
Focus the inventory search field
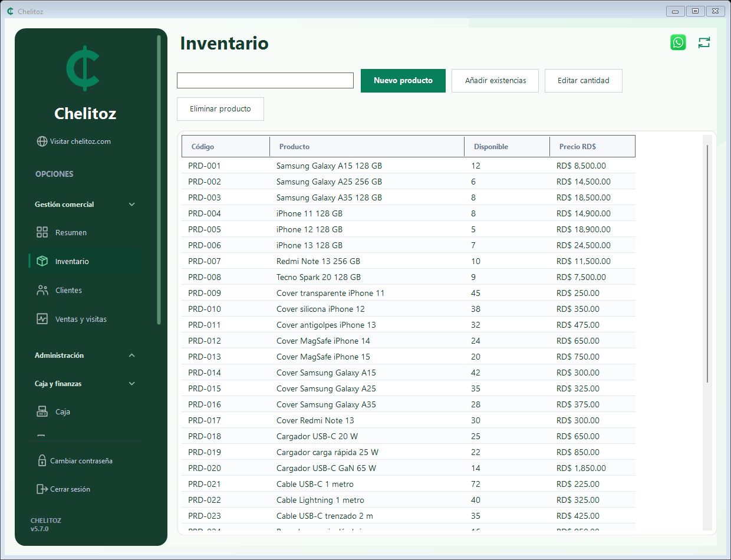265,80
